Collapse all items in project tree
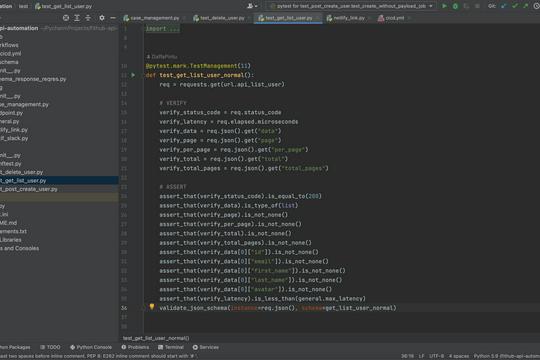The height and width of the screenshot is (360, 540). [x=88, y=18]
